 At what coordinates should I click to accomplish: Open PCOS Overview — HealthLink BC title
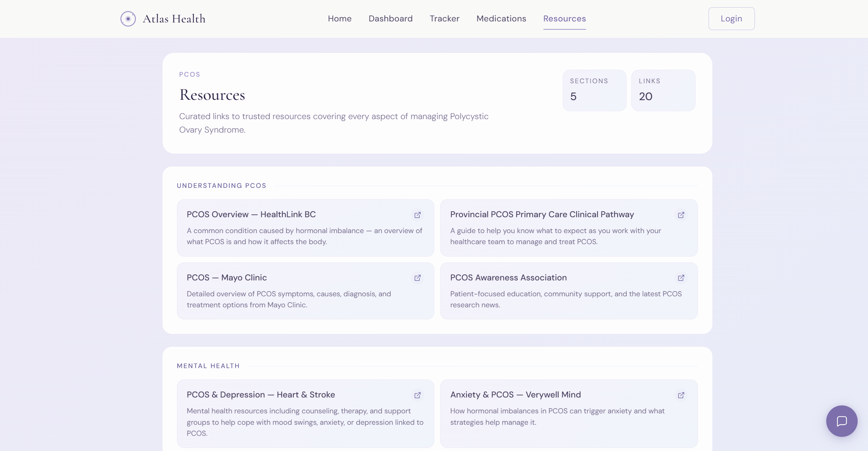tap(251, 214)
